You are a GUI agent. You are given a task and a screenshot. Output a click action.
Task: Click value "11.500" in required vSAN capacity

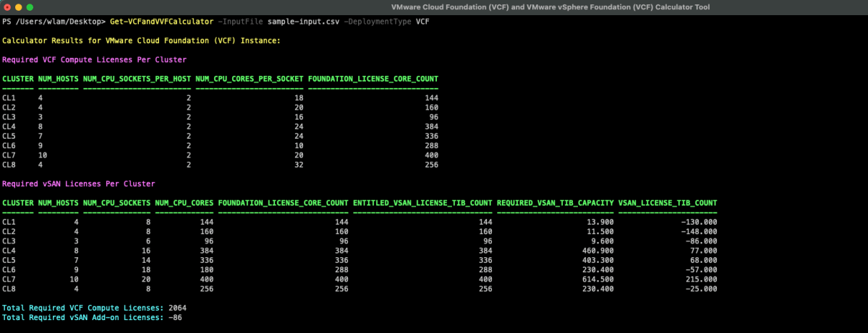[600, 231]
